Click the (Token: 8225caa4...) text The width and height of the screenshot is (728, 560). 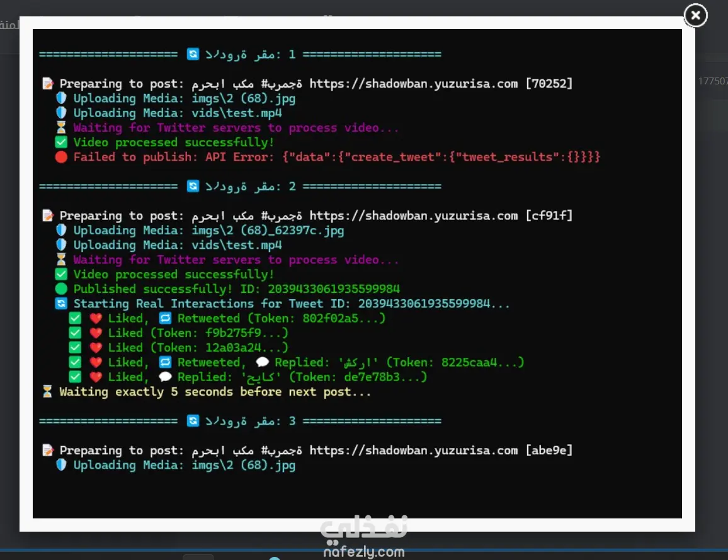(455, 362)
